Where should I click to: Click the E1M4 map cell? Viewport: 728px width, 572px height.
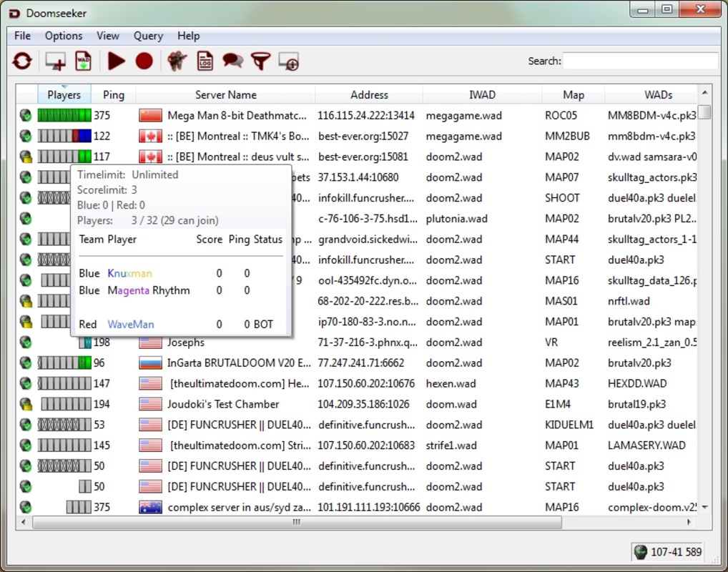click(x=558, y=404)
